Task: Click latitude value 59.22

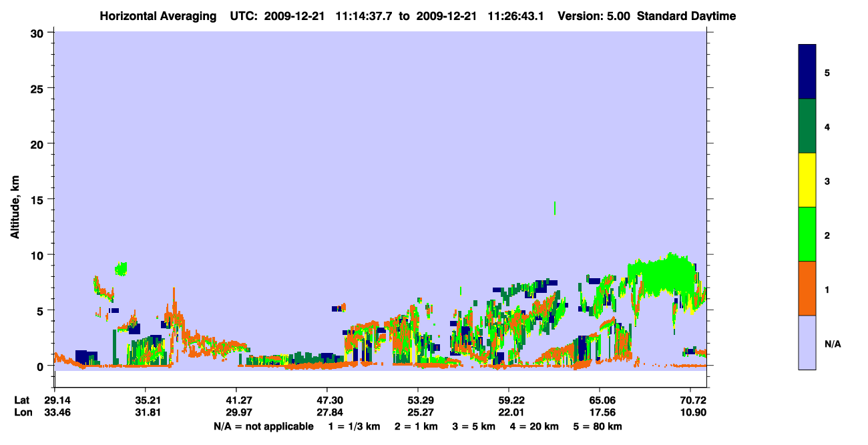Action: 509,400
